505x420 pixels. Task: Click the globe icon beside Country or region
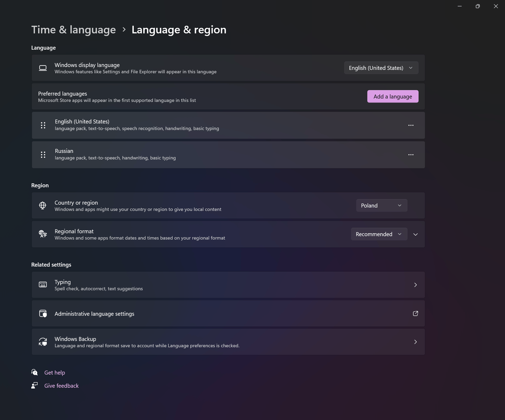click(43, 205)
